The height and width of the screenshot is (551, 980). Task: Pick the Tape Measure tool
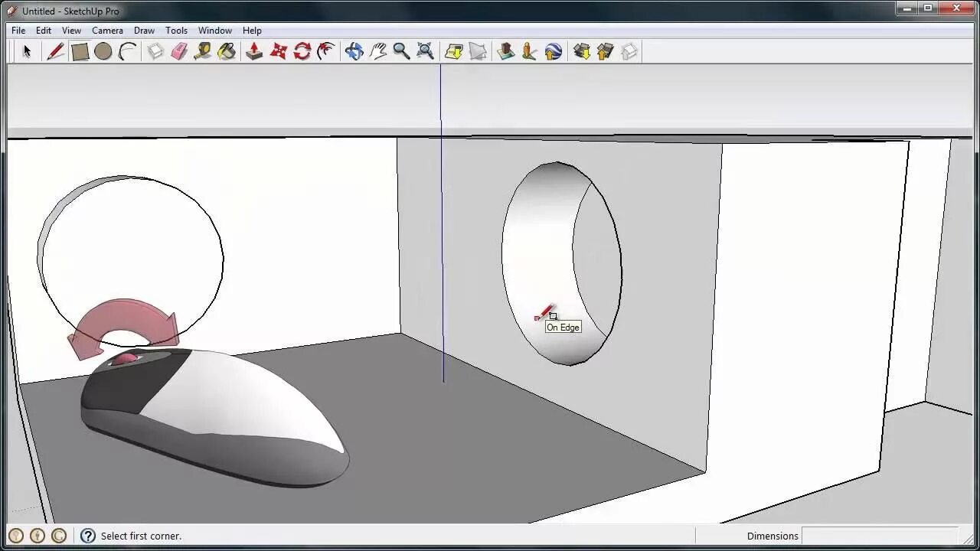203,51
